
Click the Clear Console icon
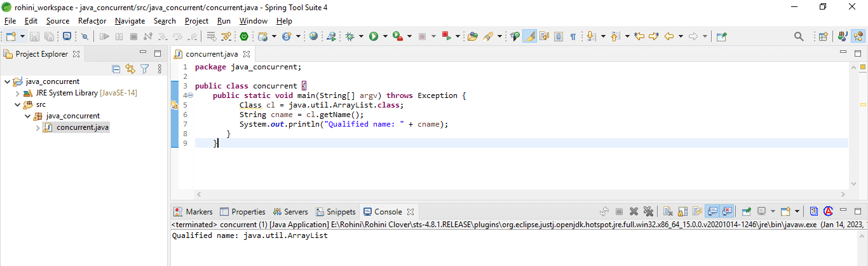point(668,211)
